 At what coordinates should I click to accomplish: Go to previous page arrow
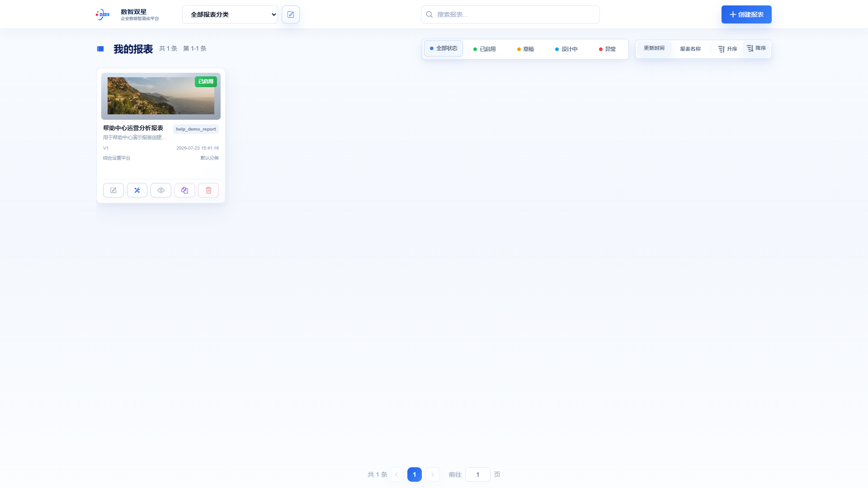point(396,474)
